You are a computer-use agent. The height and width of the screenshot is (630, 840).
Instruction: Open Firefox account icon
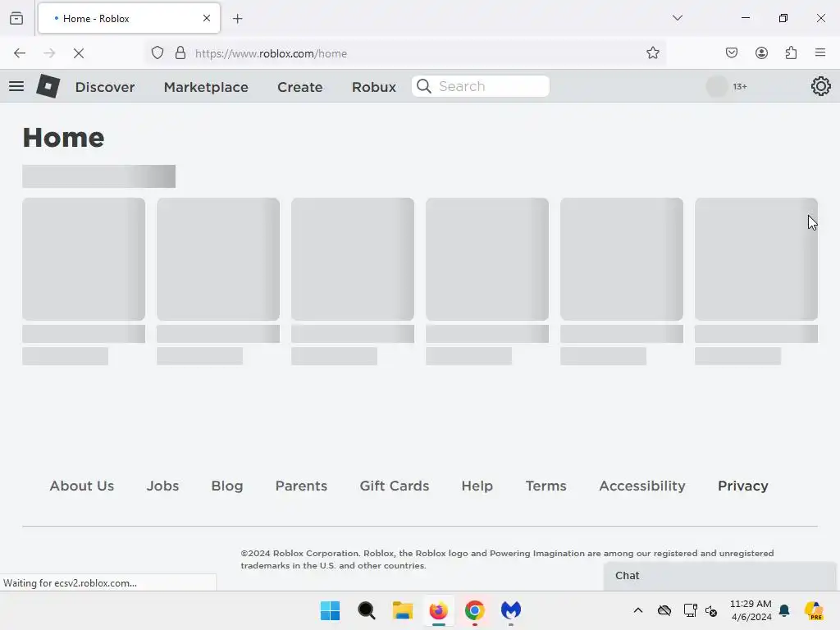761,52
